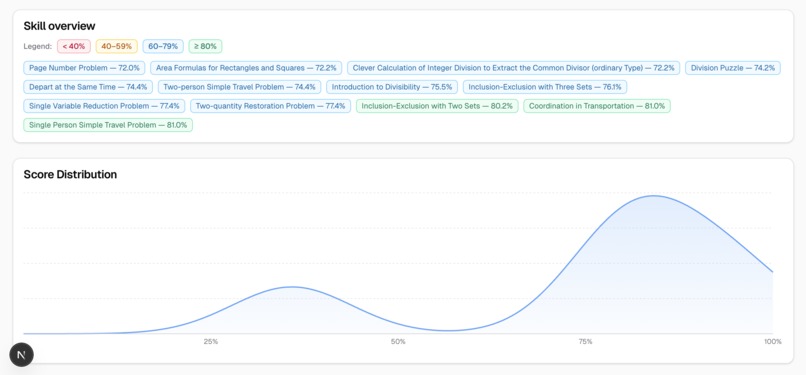Choose Two-quantity Restoration Problem chip
The width and height of the screenshot is (806, 375).
point(270,106)
